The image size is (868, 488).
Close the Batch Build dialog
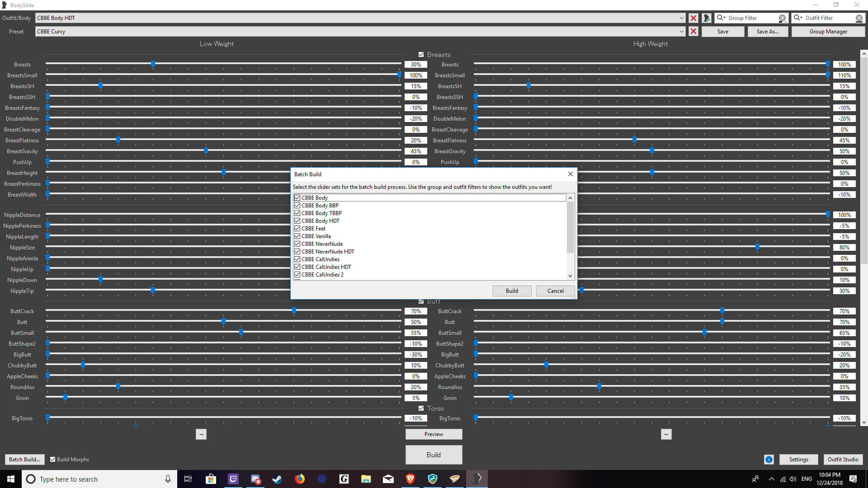tap(571, 174)
